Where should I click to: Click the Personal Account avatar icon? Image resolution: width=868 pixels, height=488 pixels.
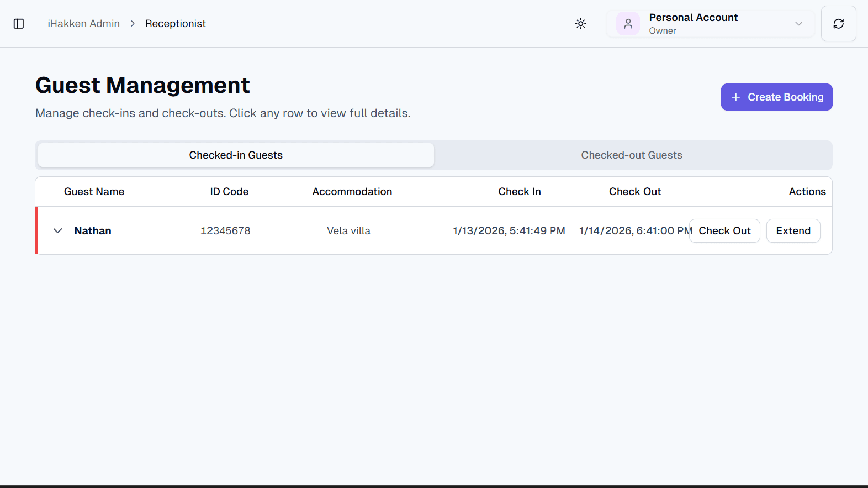click(628, 24)
